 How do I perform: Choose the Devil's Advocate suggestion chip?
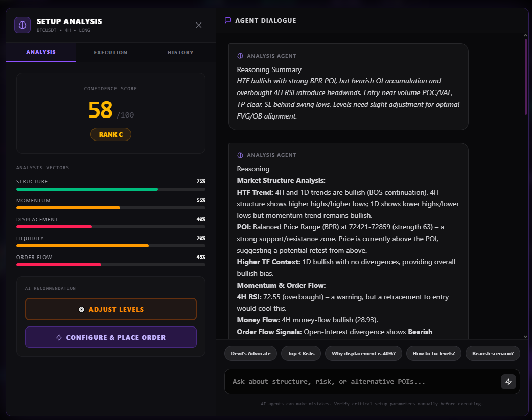click(x=250, y=354)
